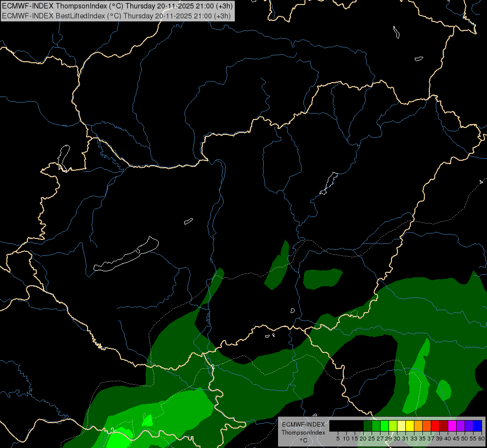Click the medium green 25-27 legend swatch

[x=376, y=426]
